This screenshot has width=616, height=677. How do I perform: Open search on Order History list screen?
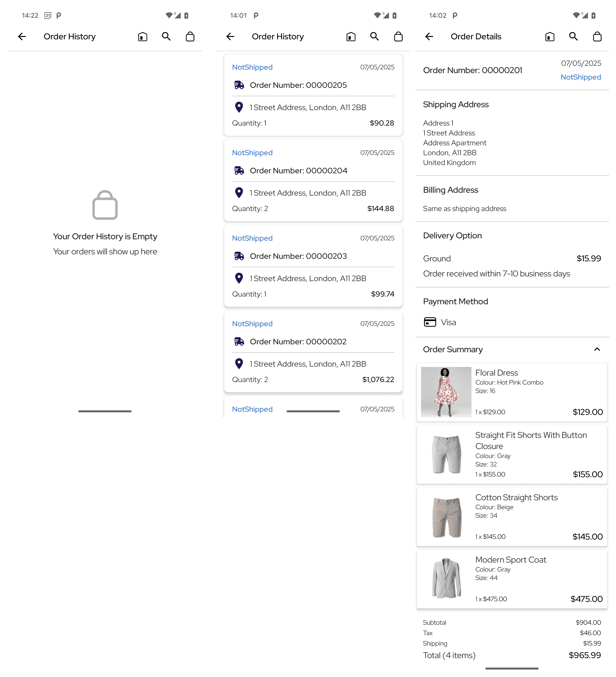tap(375, 36)
